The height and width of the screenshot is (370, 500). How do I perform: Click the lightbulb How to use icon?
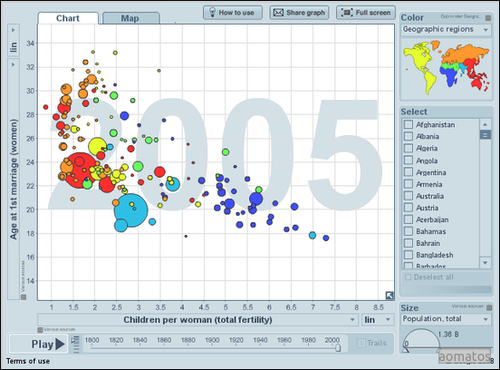(212, 13)
